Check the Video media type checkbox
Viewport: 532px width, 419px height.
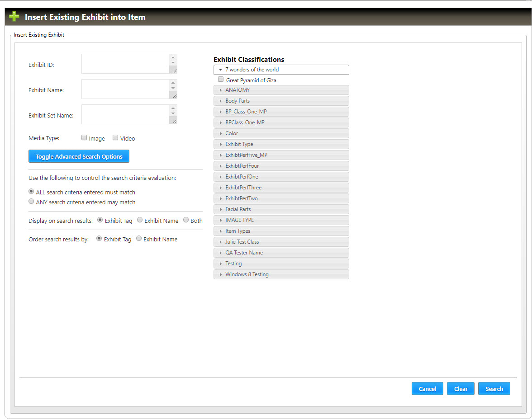[x=115, y=138]
